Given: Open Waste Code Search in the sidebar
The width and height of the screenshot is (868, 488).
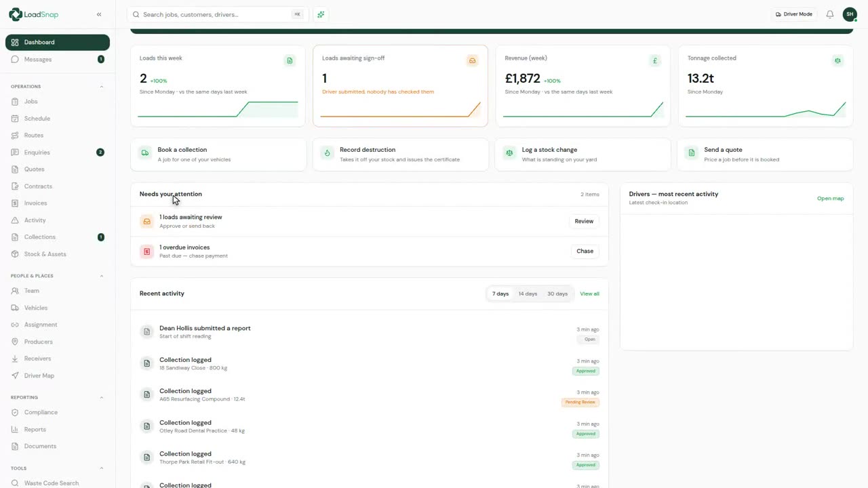Looking at the screenshot, I should point(58,483).
